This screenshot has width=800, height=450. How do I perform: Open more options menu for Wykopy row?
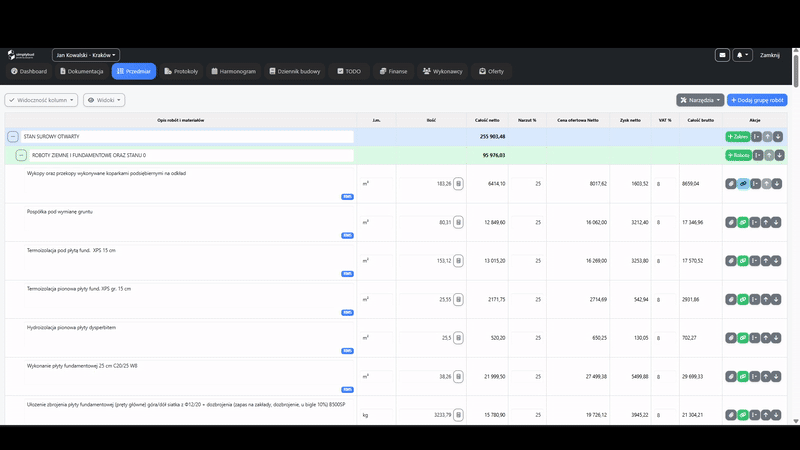tap(755, 184)
